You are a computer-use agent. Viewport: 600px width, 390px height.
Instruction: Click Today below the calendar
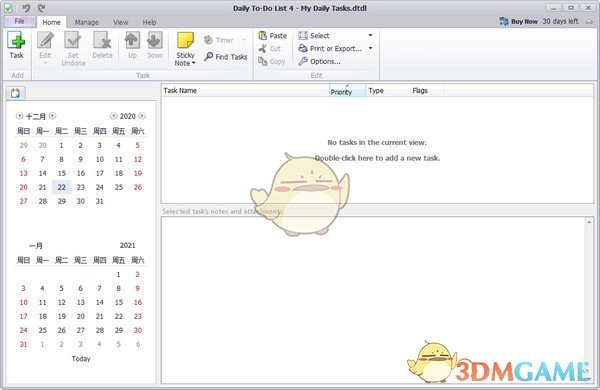click(81, 359)
